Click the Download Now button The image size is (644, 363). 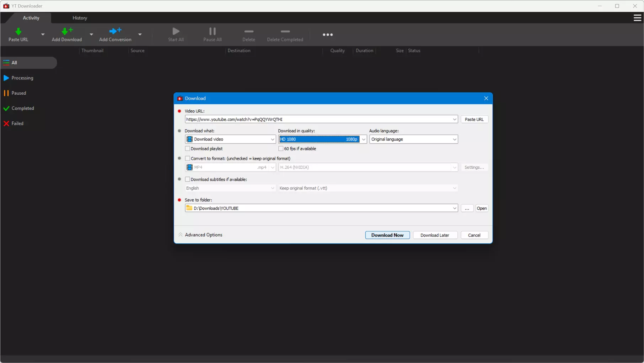(x=387, y=235)
